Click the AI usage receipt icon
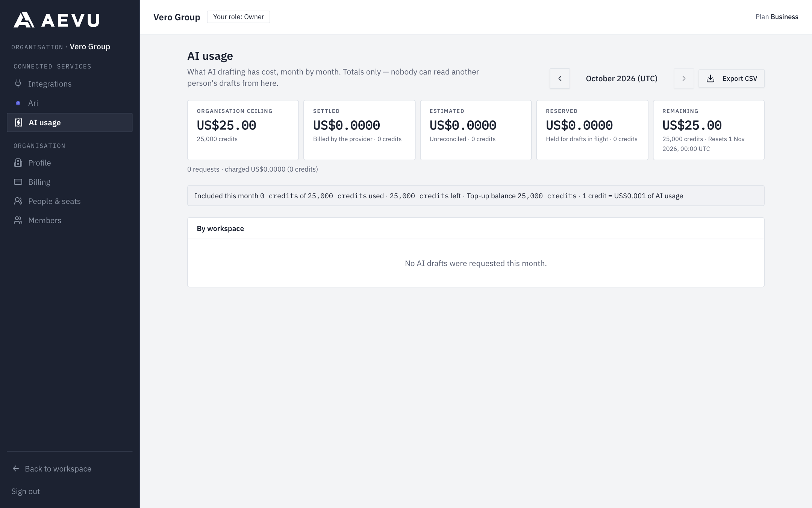The height and width of the screenshot is (508, 812). [x=18, y=123]
